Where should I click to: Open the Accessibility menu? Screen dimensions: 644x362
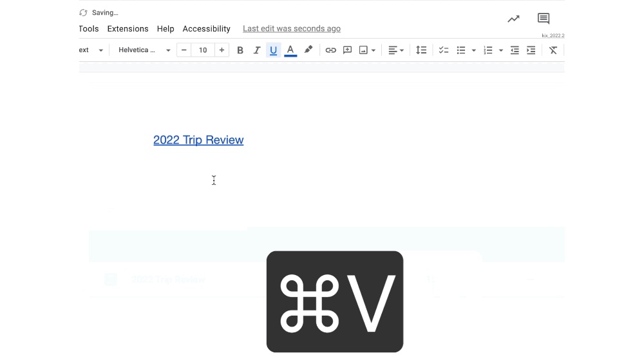click(x=206, y=29)
